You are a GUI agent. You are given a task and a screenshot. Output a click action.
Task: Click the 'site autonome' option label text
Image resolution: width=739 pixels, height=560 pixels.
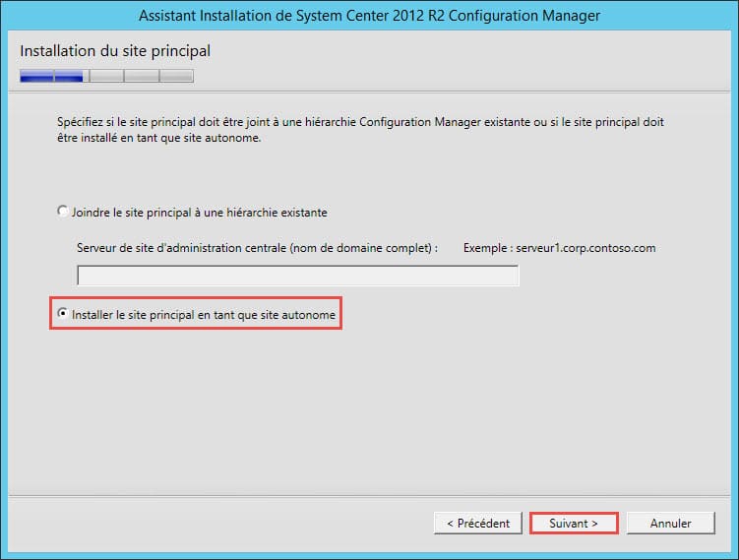point(300,315)
